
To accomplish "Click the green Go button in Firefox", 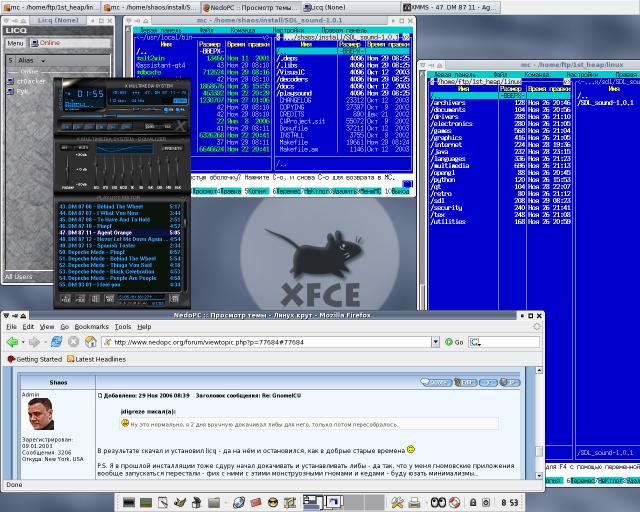I will (454, 342).
